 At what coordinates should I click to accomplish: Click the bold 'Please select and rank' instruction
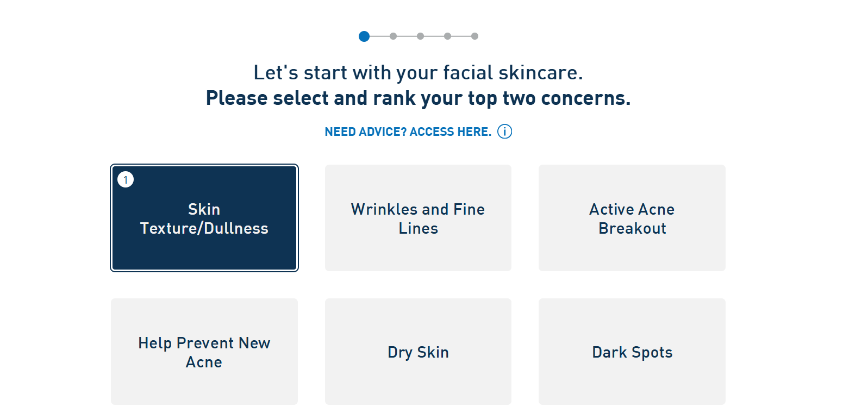pyautogui.click(x=418, y=98)
